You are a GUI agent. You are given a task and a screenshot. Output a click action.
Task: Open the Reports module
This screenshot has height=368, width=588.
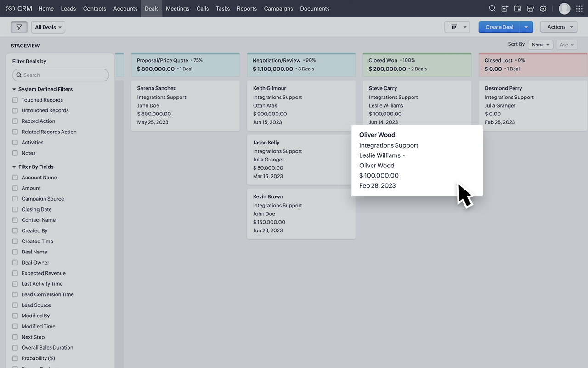pyautogui.click(x=247, y=8)
